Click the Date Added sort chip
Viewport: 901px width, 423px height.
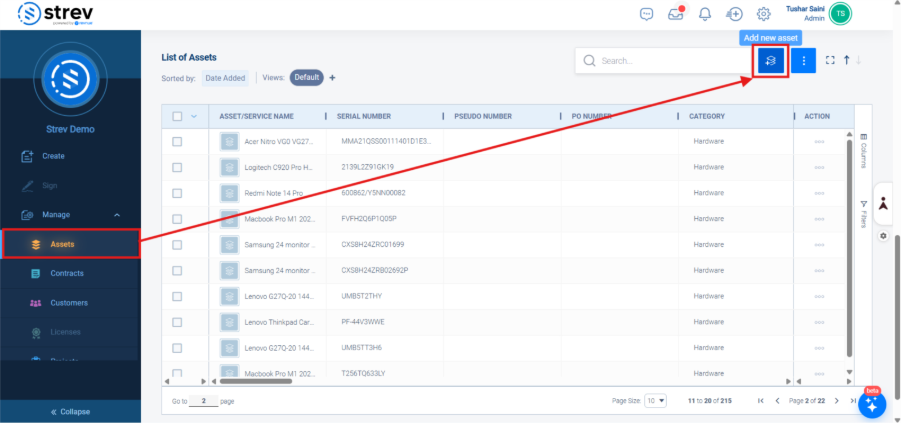pos(225,78)
